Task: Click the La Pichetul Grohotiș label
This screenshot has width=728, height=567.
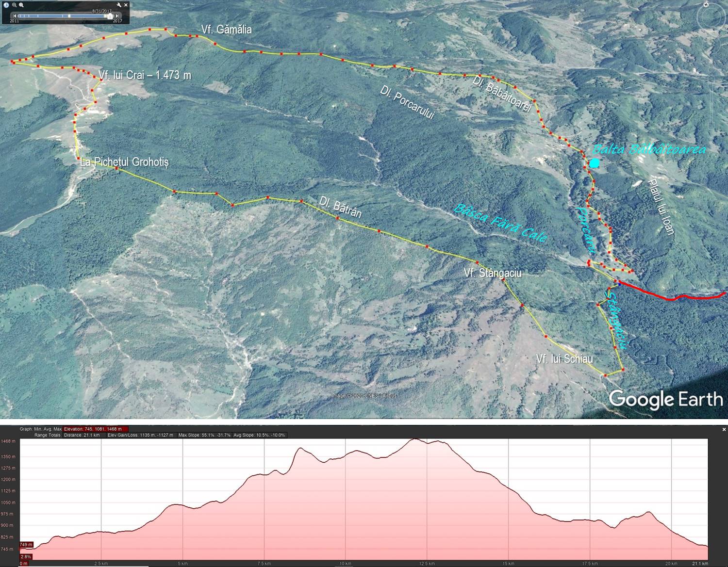Action: click(x=124, y=162)
